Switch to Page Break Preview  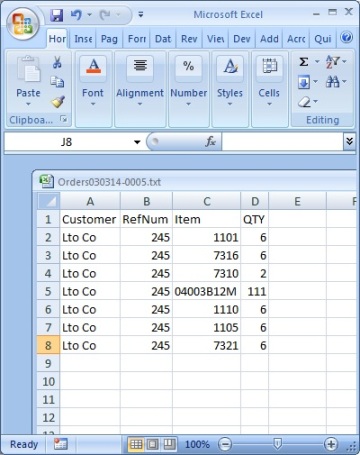point(169,444)
